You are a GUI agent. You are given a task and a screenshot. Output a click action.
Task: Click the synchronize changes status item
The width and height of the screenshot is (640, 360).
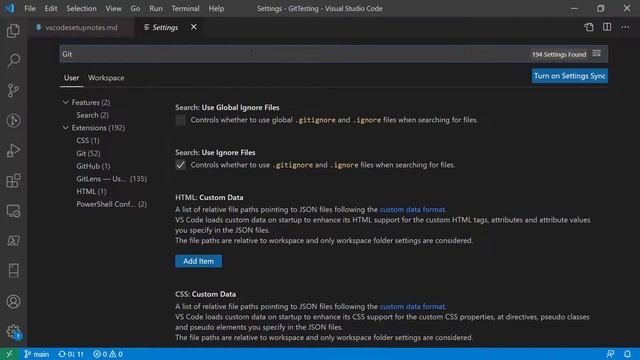pyautogui.click(x=71, y=354)
